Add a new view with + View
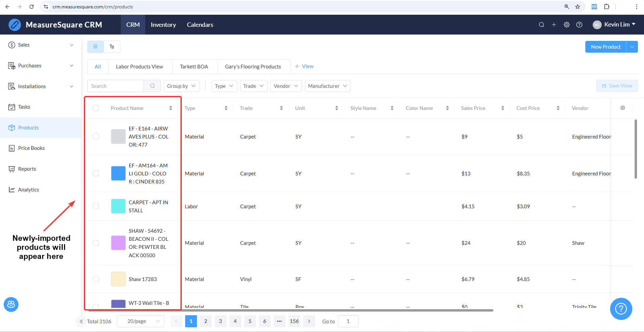 click(x=304, y=66)
